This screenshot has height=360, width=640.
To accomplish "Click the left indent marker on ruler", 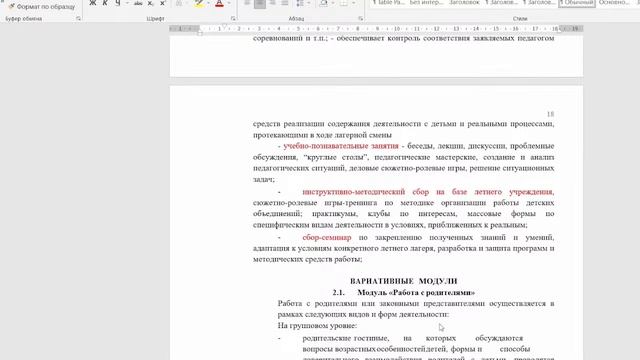I will pyautogui.click(x=200, y=33).
